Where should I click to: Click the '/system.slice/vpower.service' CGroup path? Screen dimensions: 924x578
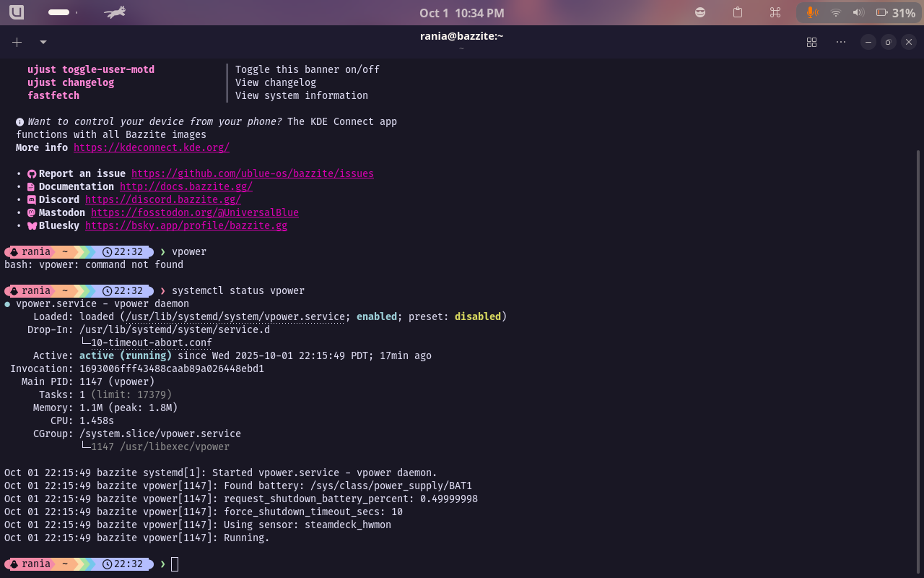(160, 433)
